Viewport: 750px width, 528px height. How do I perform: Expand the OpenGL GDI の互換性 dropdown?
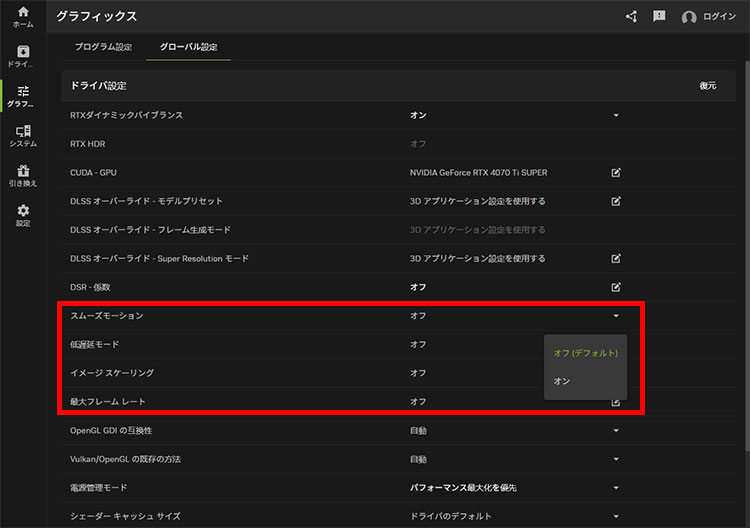click(616, 430)
